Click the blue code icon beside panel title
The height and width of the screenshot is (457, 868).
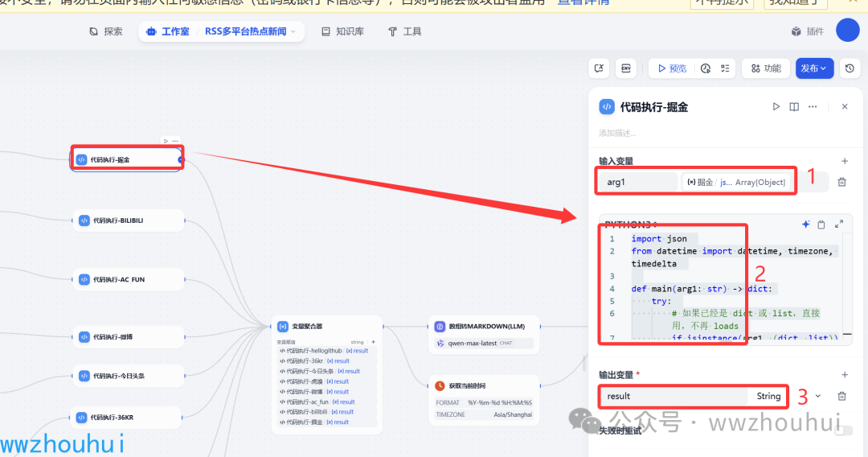click(607, 107)
